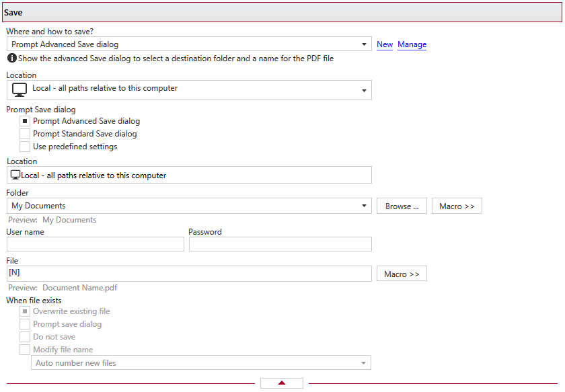Click the When file exists label
Image resolution: width=565 pixels, height=392 pixels.
(x=34, y=301)
